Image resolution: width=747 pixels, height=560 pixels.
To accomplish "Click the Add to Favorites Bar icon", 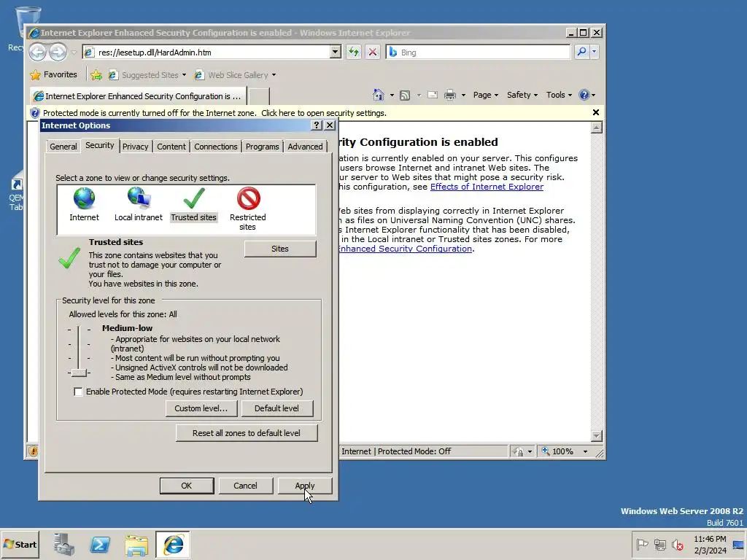I will [96, 75].
